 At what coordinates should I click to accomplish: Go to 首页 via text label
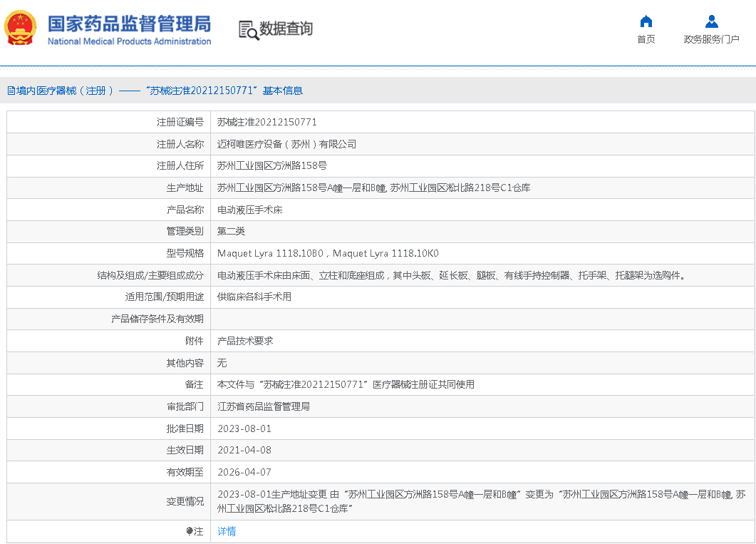coord(646,39)
